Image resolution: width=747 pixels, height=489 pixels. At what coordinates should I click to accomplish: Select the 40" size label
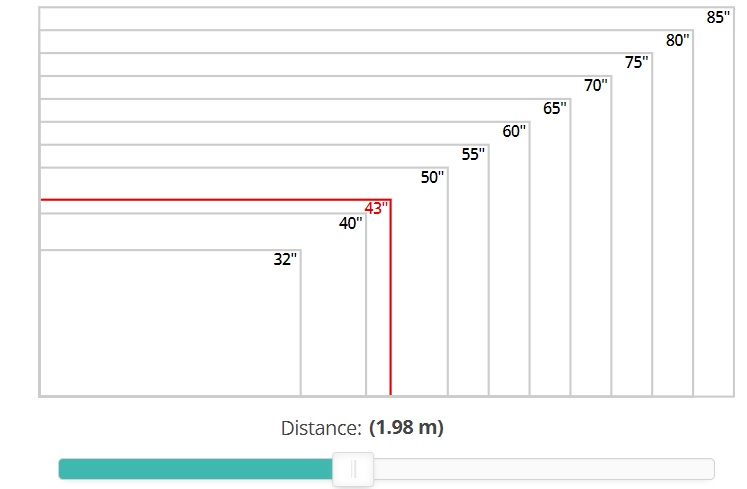coord(351,223)
